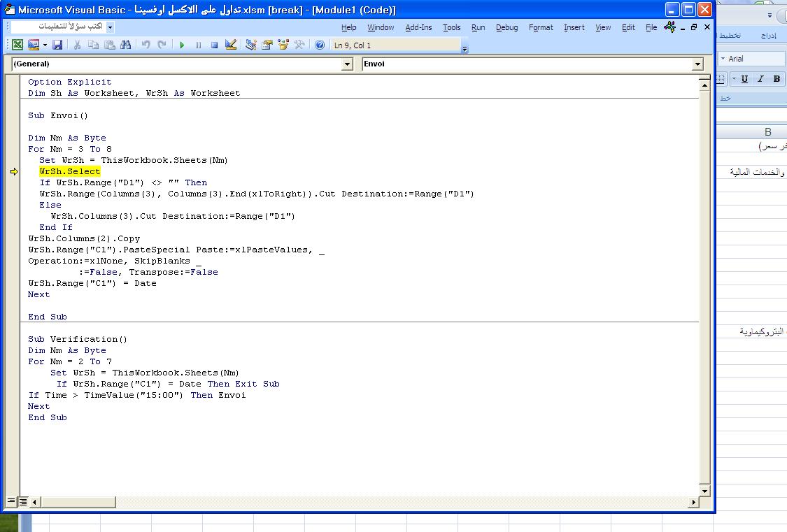
Task: Click the horizontal scrollbar left arrow
Action: [x=35, y=502]
